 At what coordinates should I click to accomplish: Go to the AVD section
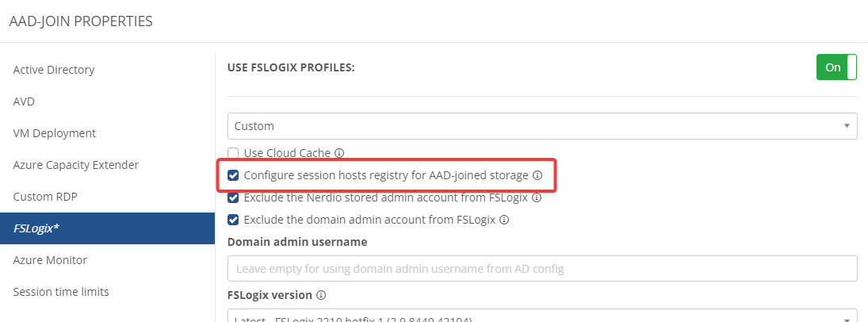(x=24, y=102)
